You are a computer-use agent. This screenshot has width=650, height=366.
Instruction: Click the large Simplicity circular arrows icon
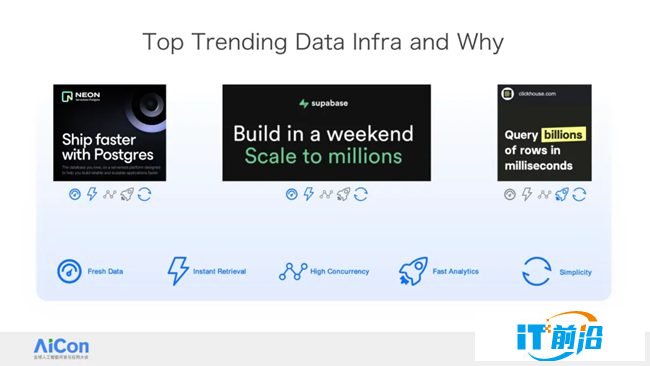[536, 271]
